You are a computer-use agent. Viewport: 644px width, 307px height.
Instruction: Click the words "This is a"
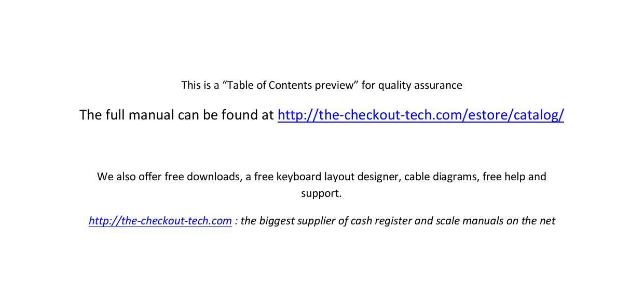click(200, 85)
